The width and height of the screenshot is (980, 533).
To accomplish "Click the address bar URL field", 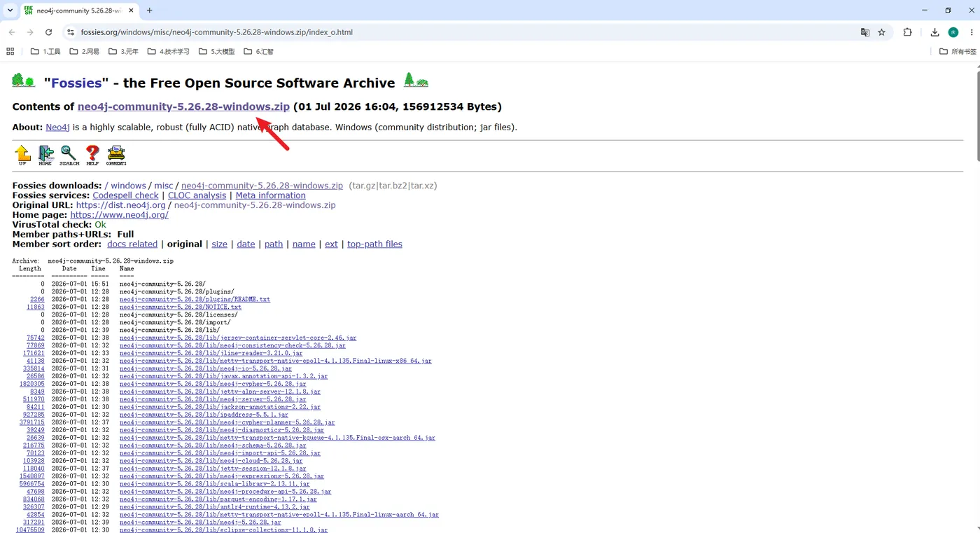I will (x=462, y=32).
